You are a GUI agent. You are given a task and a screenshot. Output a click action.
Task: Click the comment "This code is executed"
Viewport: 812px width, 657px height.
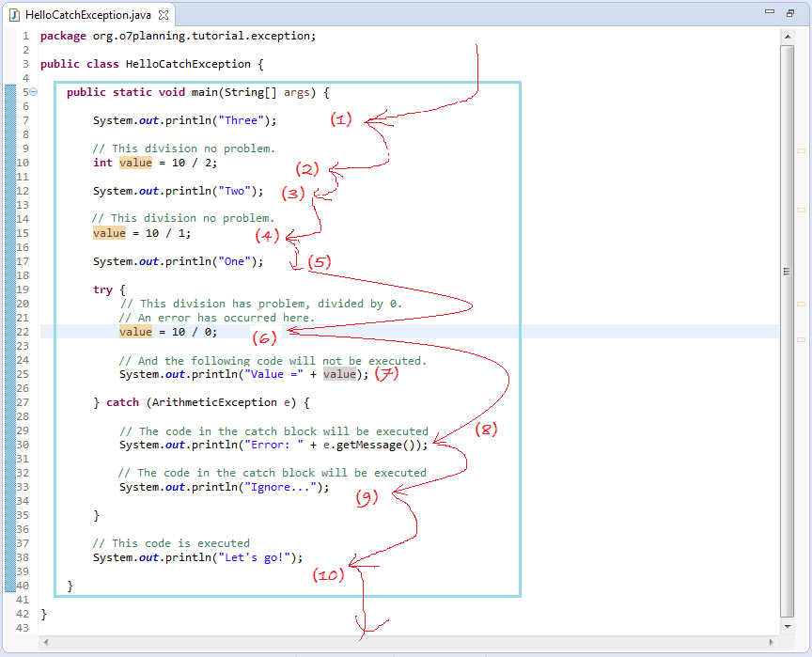[x=171, y=543]
